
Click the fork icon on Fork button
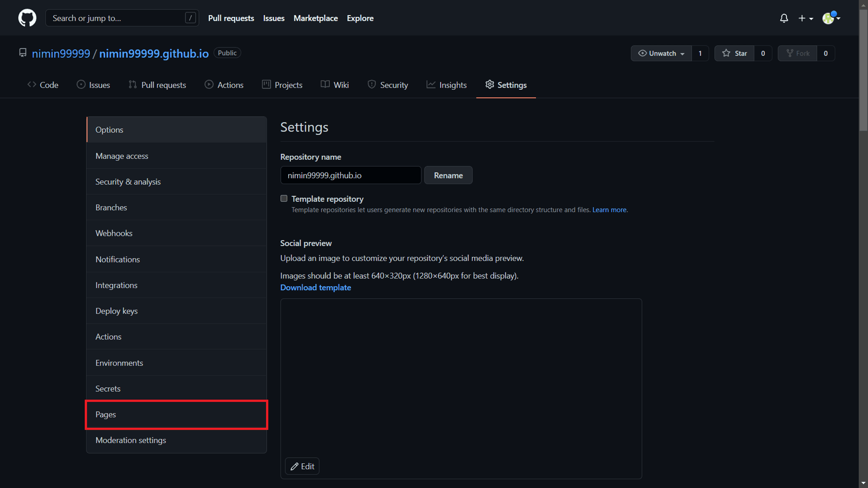pyautogui.click(x=790, y=53)
